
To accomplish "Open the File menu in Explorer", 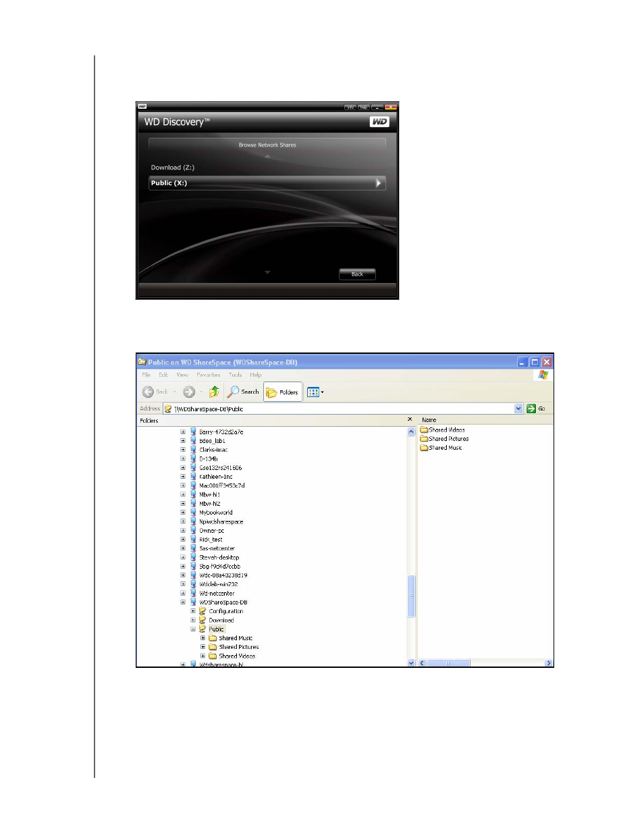I will click(x=146, y=375).
